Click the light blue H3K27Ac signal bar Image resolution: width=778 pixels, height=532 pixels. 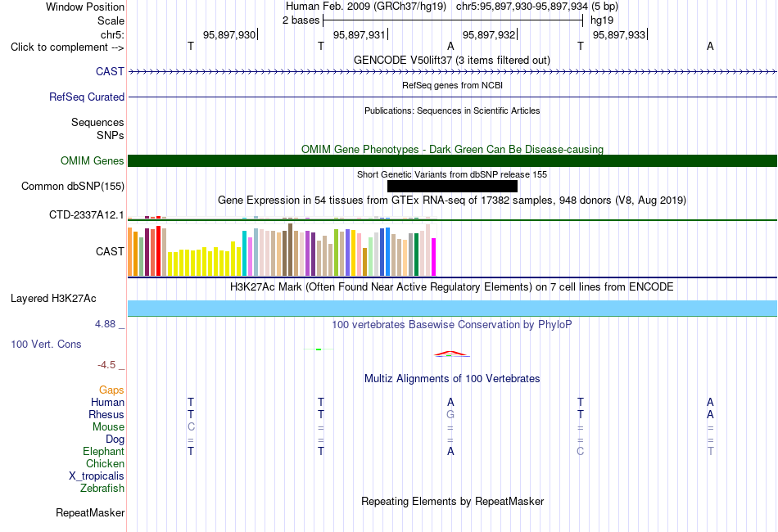tap(452, 309)
